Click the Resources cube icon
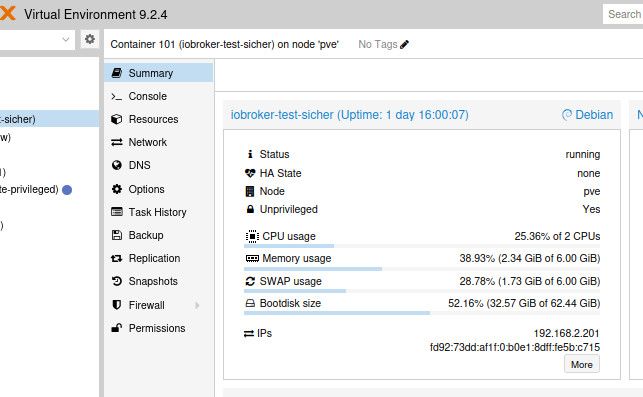 (116, 119)
